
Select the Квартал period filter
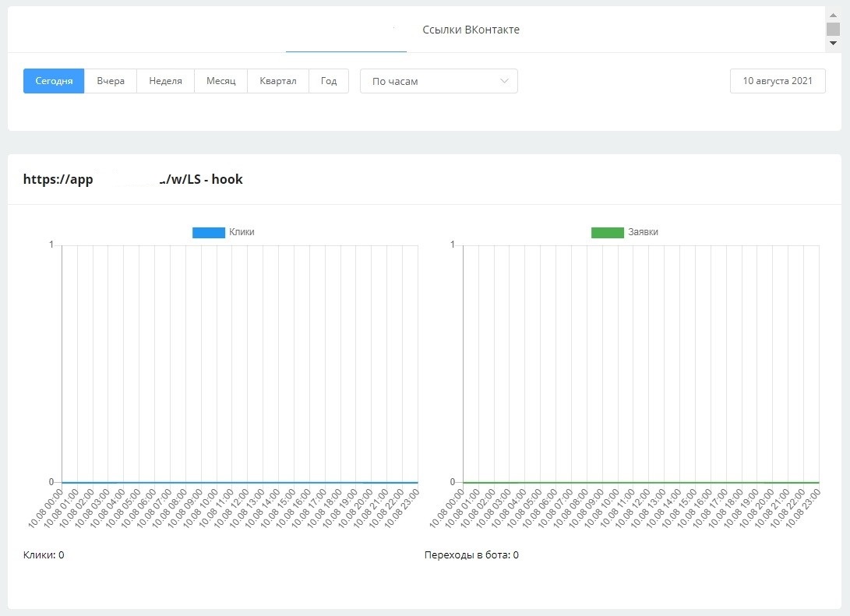(278, 81)
